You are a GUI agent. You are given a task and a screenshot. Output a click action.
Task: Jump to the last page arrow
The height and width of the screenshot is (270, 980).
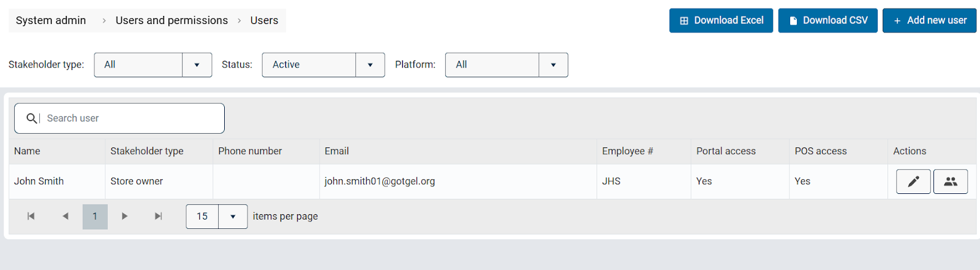(159, 216)
